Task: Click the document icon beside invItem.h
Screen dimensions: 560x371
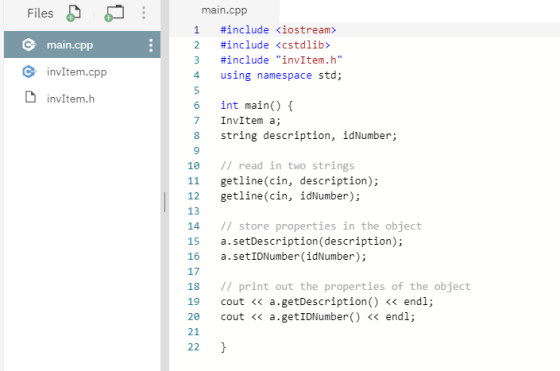Action: pos(30,97)
